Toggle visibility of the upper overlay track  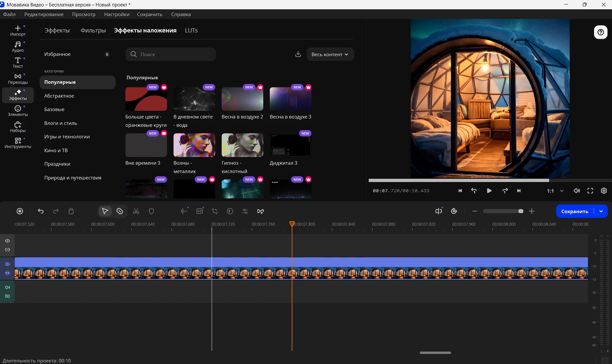coord(7,241)
